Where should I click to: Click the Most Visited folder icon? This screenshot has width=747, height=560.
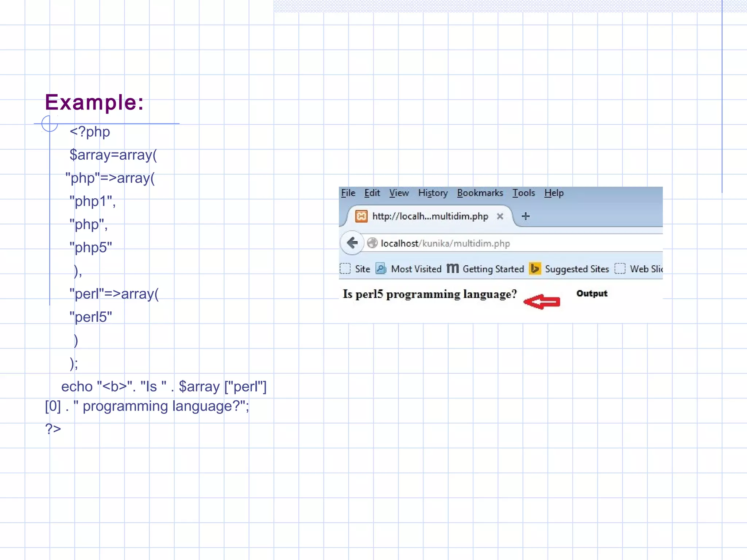tap(381, 269)
